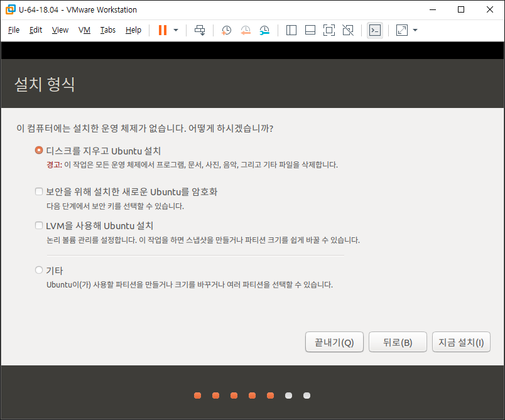Click the '끝내기(Q)' quit button
505x420 pixels.
click(334, 342)
